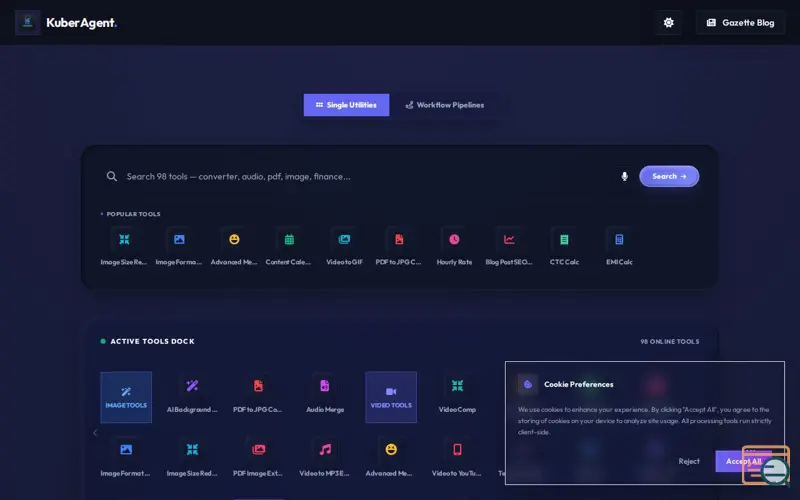Switch to Single Utilities tab
Screen dimensions: 800x500
pyautogui.click(x=346, y=105)
